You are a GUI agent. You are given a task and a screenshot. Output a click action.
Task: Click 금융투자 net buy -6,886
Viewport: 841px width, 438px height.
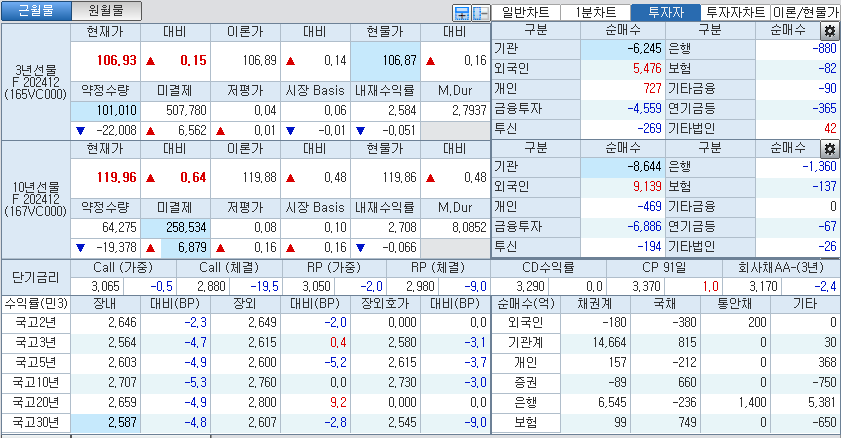(x=623, y=227)
